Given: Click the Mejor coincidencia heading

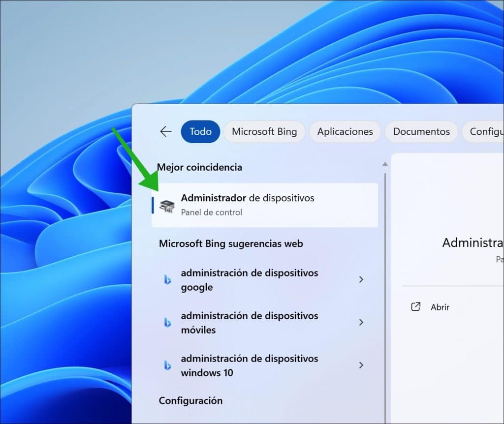Looking at the screenshot, I should (x=200, y=167).
